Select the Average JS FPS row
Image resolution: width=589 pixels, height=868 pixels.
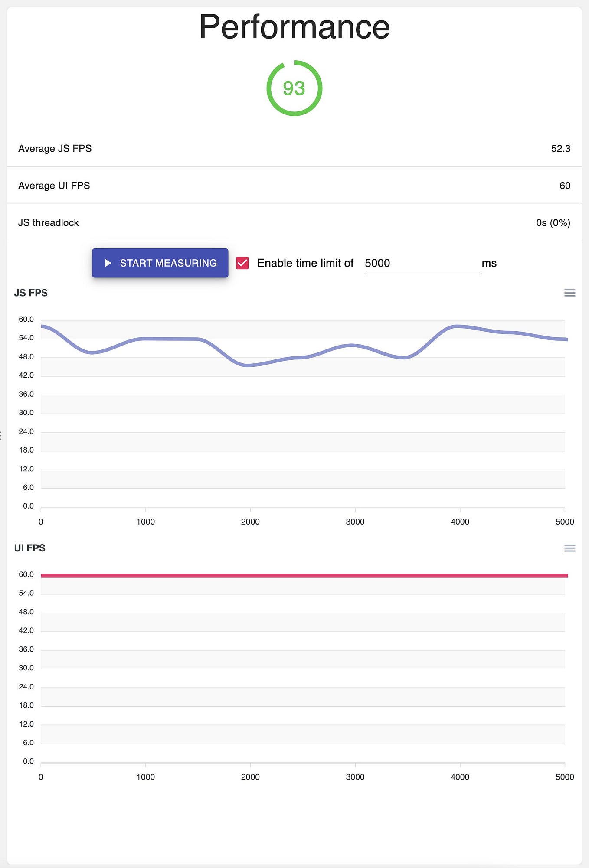pos(294,149)
